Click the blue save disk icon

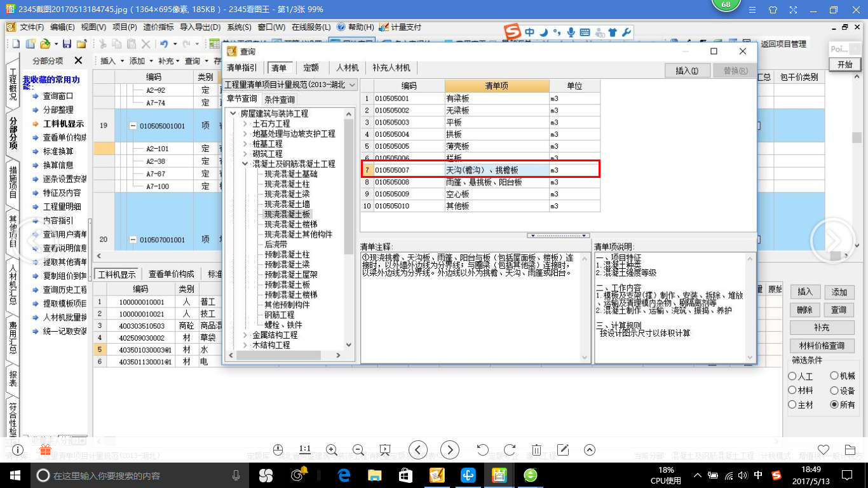66,44
